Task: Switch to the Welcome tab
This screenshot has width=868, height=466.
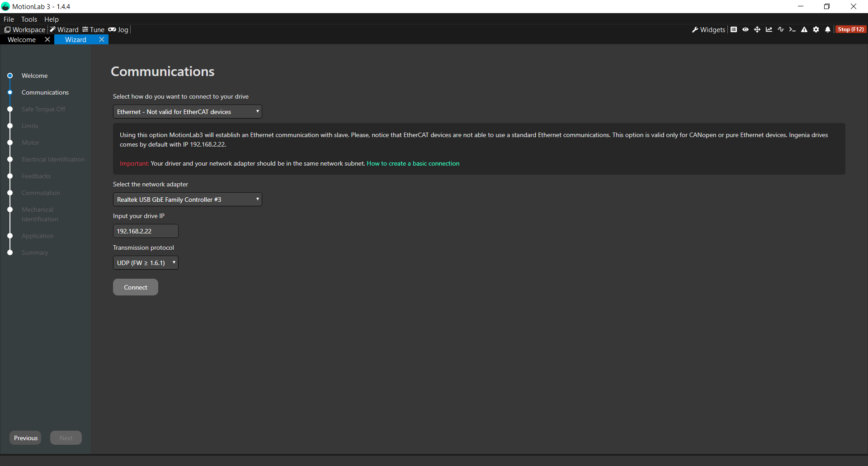Action: (x=22, y=40)
